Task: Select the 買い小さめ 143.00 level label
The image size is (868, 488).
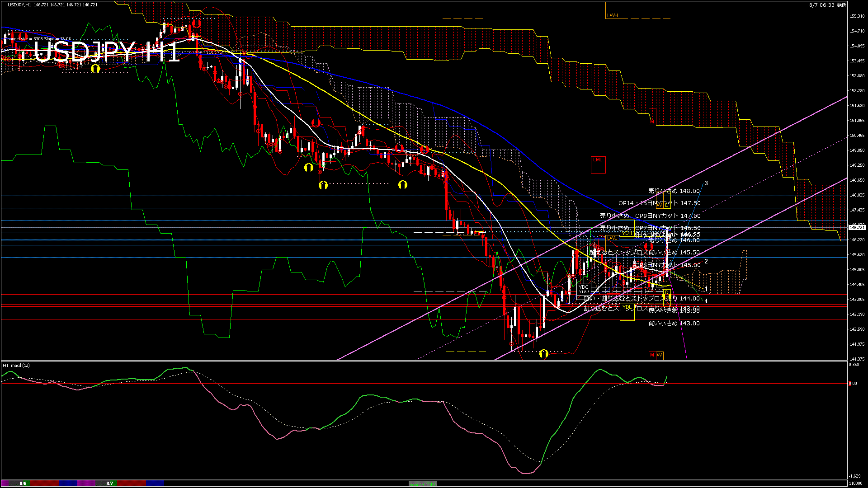Action: 674,324
